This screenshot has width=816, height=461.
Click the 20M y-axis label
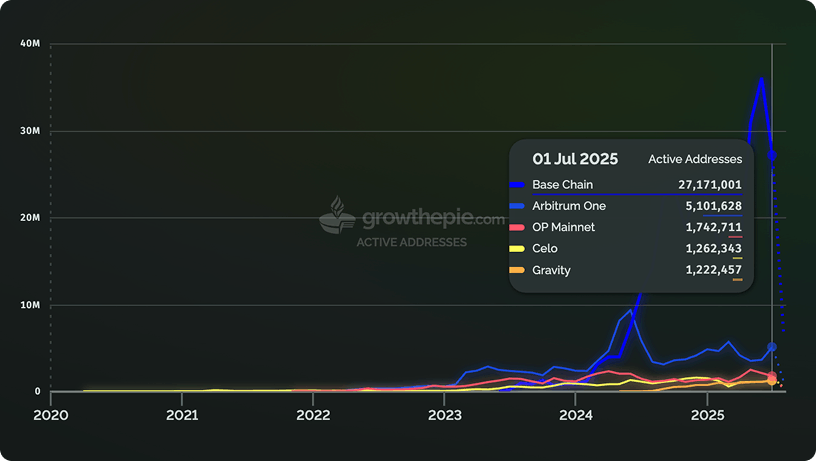pyautogui.click(x=30, y=218)
